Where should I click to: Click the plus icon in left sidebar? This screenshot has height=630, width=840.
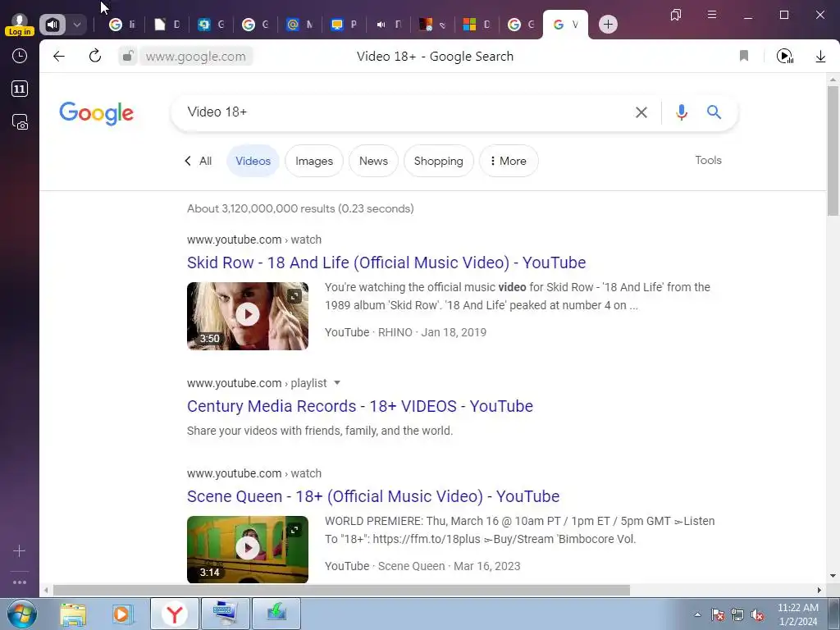click(x=20, y=550)
